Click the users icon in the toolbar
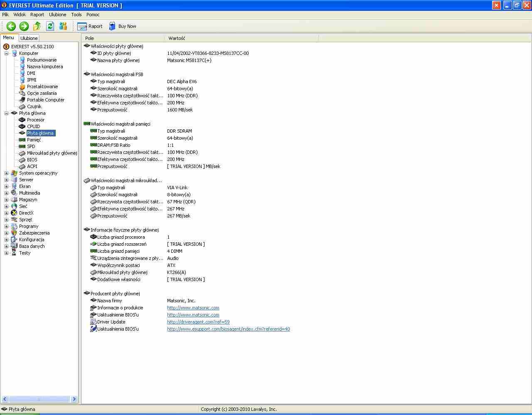Image resolution: width=532 pixels, height=415 pixels. point(63,26)
